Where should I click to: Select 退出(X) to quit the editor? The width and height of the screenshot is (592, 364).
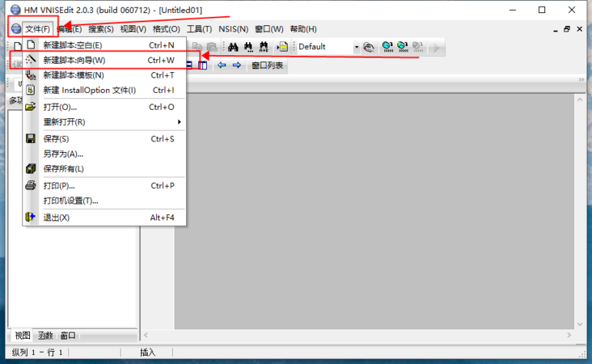(x=104, y=218)
